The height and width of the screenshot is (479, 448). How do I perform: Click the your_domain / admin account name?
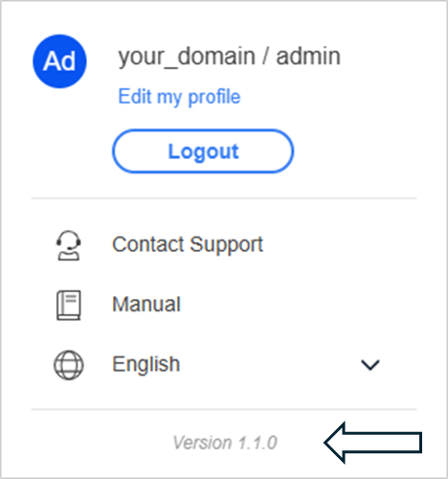click(229, 57)
